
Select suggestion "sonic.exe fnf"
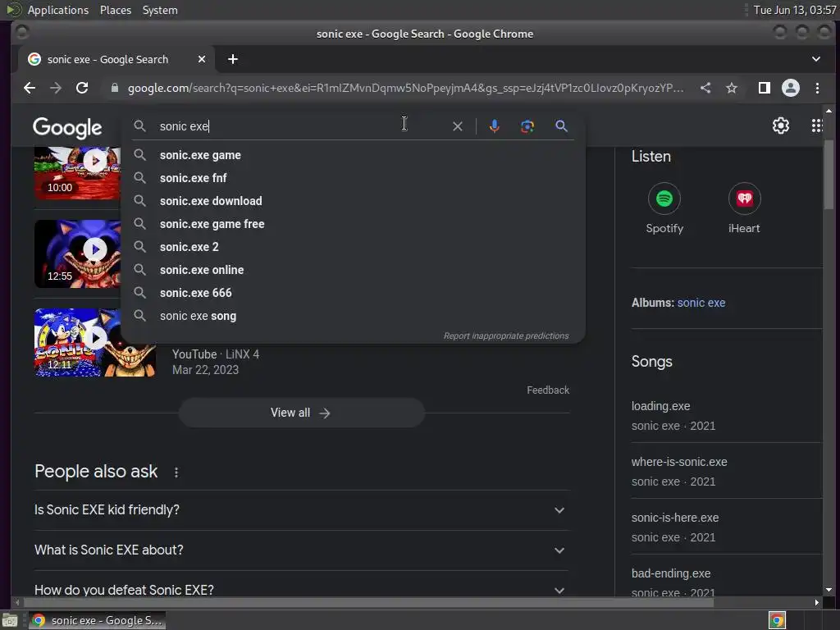(353, 178)
